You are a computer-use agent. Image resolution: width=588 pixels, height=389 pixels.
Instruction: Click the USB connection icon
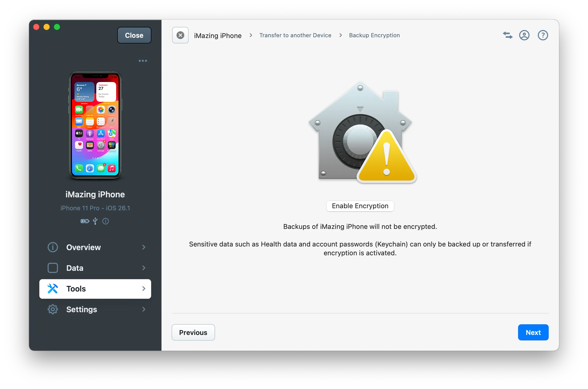[95, 221]
